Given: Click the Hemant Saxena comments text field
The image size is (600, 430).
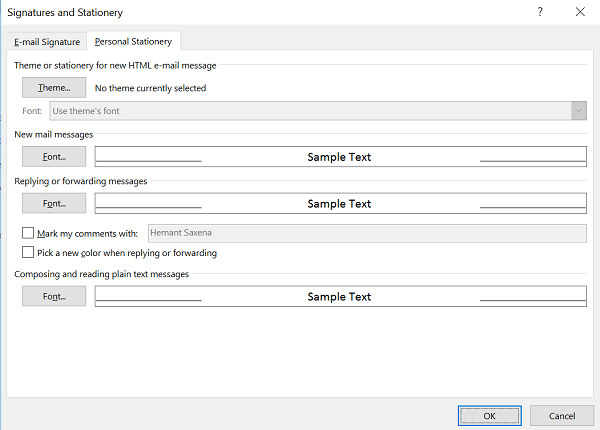Looking at the screenshot, I should [x=366, y=233].
